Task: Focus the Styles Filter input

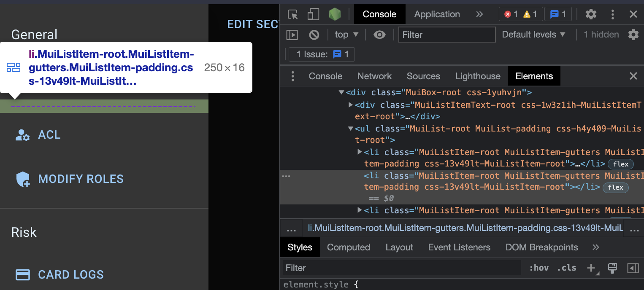Action: 402,268
